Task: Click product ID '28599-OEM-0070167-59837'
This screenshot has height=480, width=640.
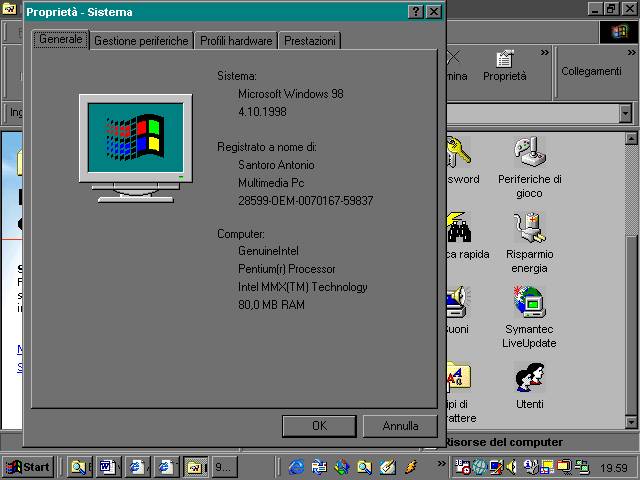Action: tap(305, 201)
